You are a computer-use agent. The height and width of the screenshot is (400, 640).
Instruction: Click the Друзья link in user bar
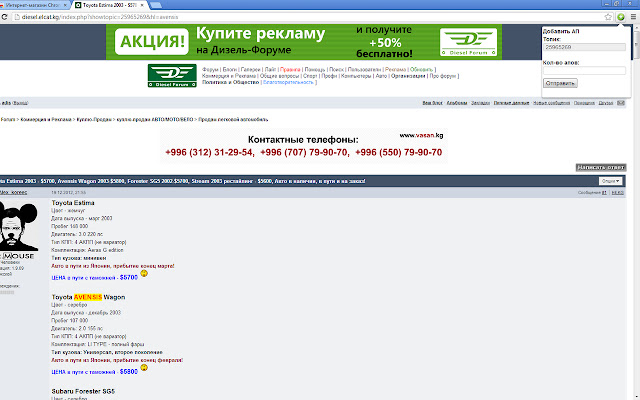(606, 103)
